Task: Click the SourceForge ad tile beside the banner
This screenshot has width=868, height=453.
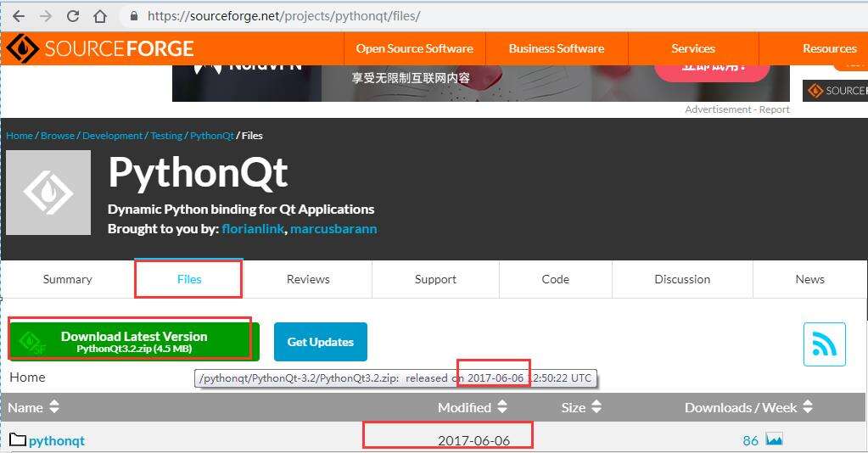Action: point(836,90)
